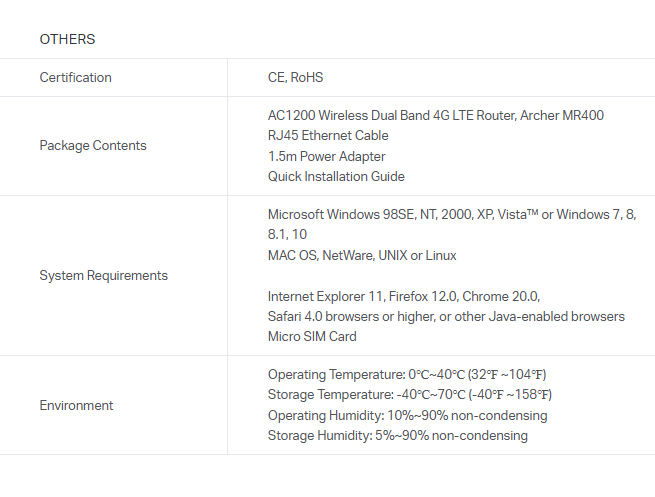Click the OTHERS section heading
Viewport: 655px width, 497px height.
[x=67, y=39]
